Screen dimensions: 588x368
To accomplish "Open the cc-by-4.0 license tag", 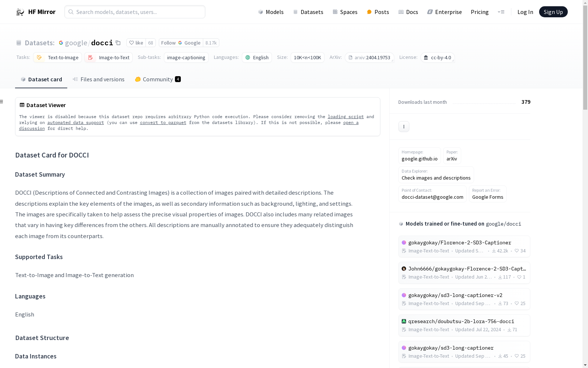I will click(x=437, y=57).
